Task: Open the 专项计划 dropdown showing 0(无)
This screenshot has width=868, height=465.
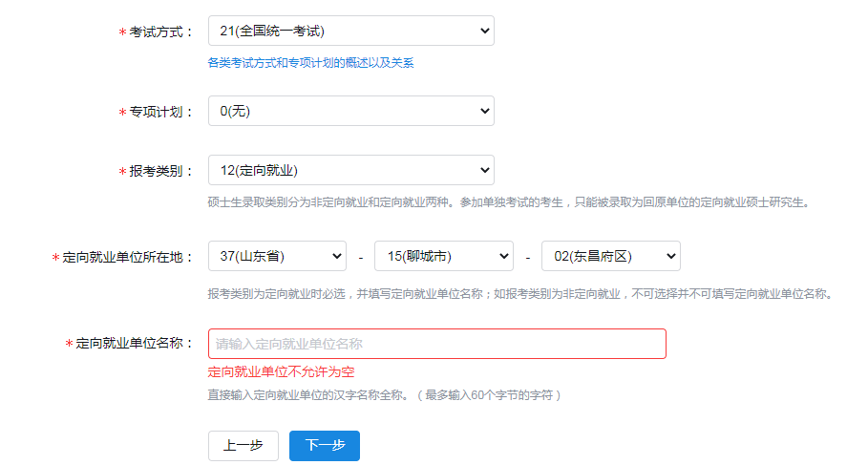Action: pyautogui.click(x=351, y=112)
